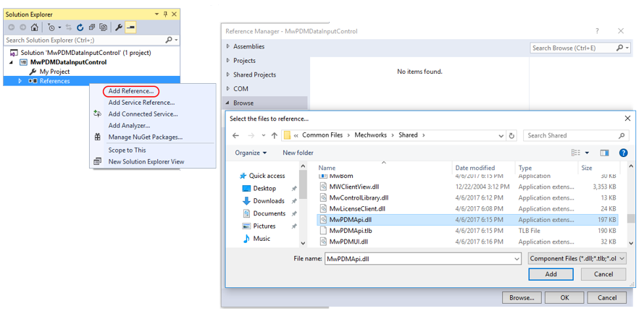Open address bar history dropdown arrow
644x311 pixels.
[501, 135]
